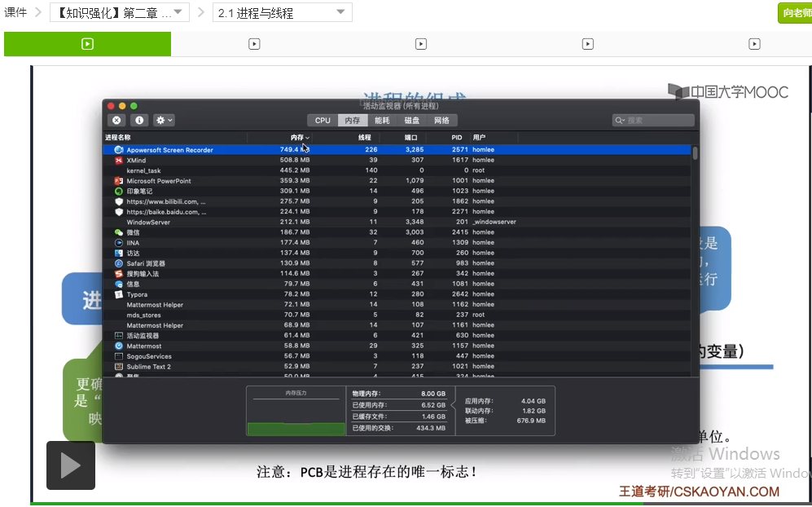The width and height of the screenshot is (812, 507).
Task: Open the fifth video segment tab
Action: (x=754, y=44)
